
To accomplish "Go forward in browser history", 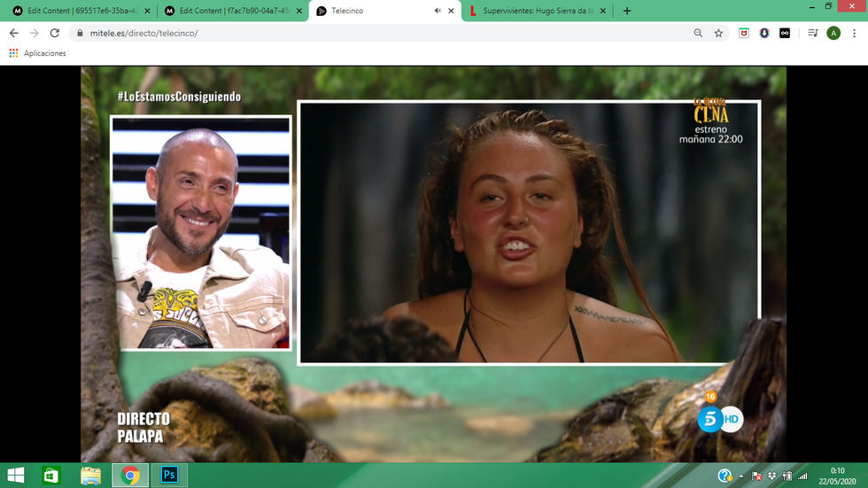I will point(35,33).
